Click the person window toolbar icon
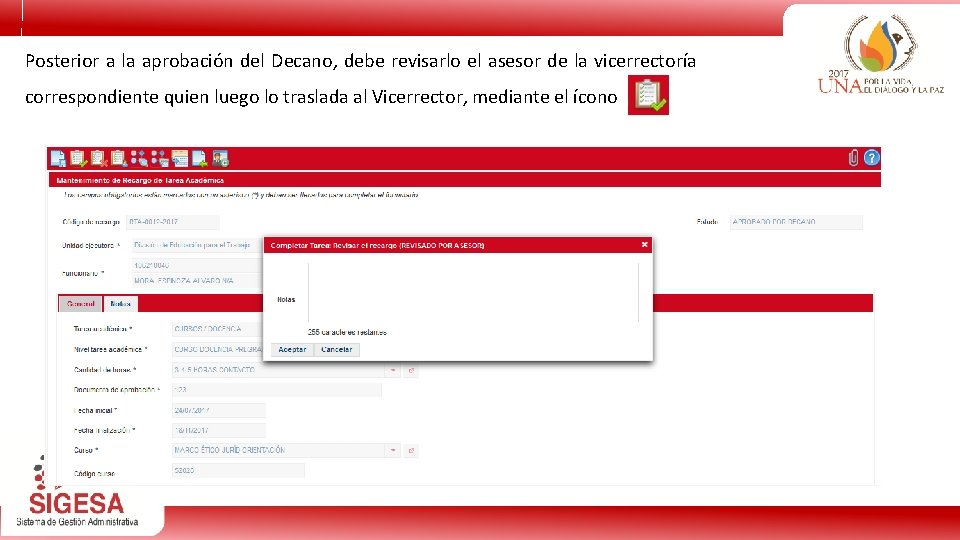 point(220,159)
